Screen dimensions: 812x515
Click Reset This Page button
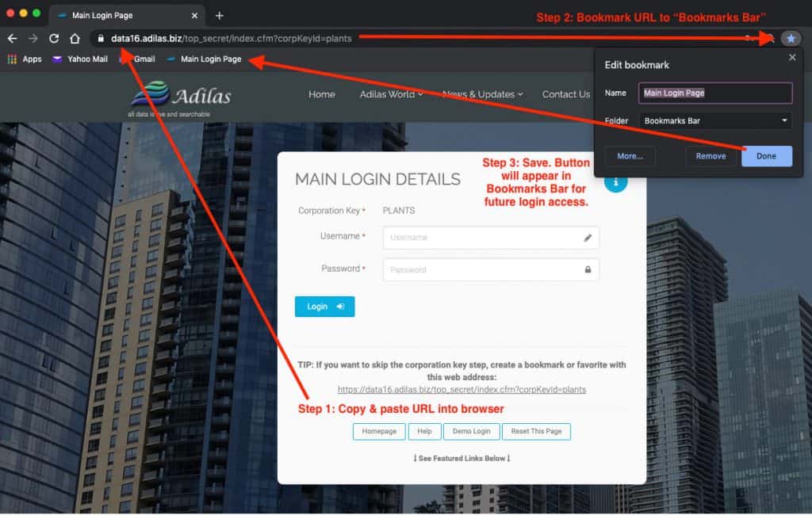536,431
